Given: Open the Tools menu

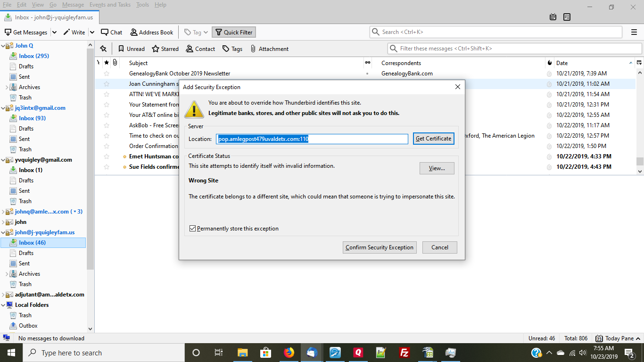Looking at the screenshot, I should click(x=142, y=5).
